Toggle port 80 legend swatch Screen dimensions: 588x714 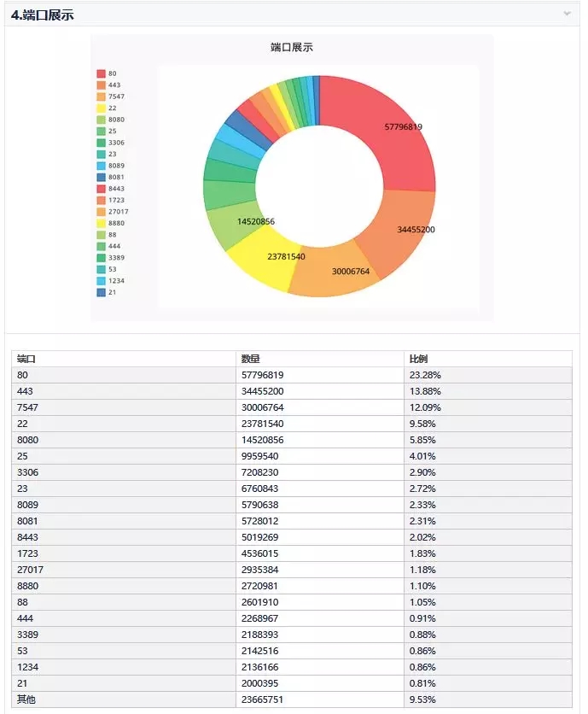(x=101, y=73)
